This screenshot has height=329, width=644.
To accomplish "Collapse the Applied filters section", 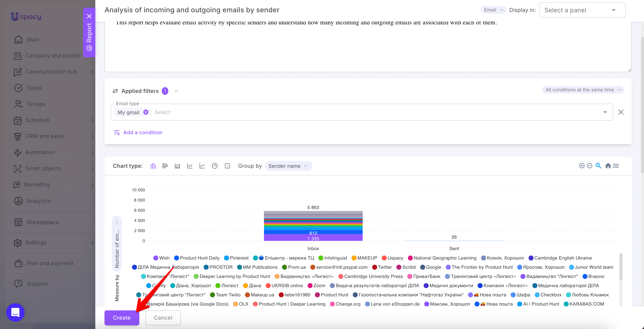I will point(176,91).
